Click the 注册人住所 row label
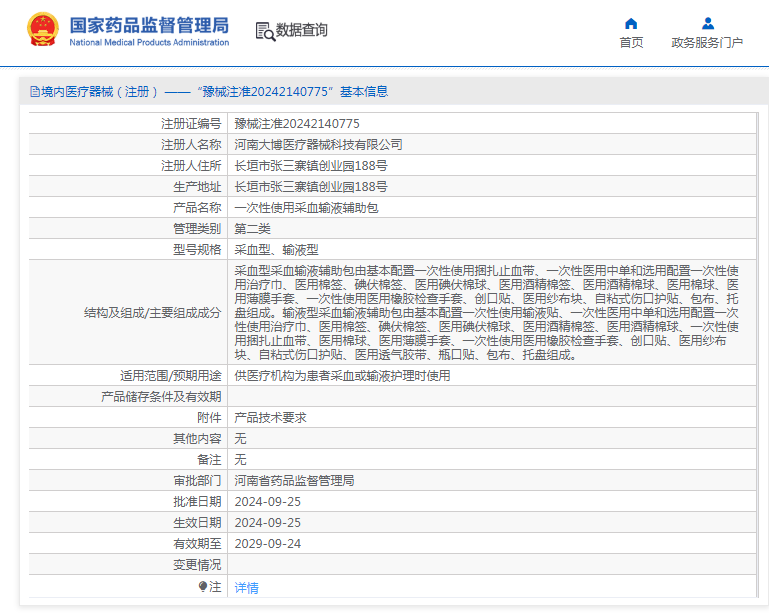The height and width of the screenshot is (614, 769). coord(191,166)
